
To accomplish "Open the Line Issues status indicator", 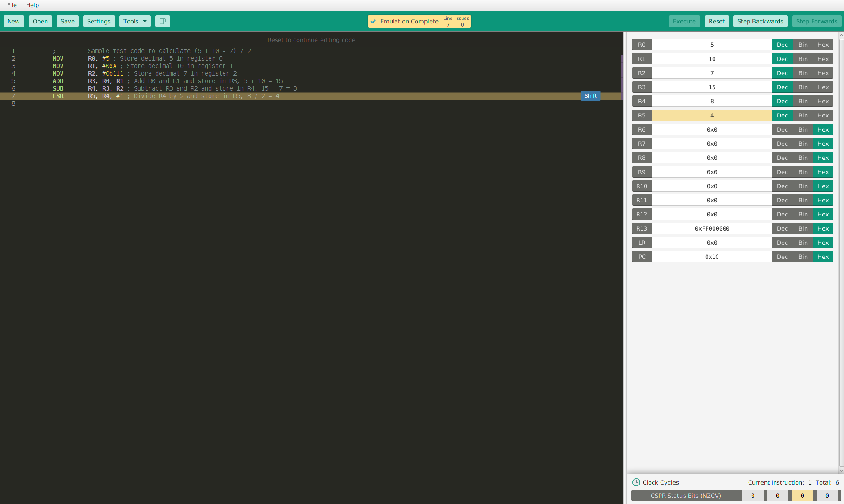I will pyautogui.click(x=456, y=21).
